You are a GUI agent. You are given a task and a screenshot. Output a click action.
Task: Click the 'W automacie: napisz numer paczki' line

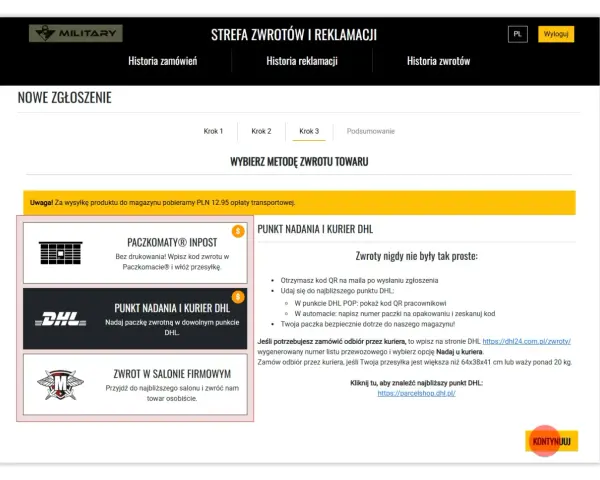pos(395,313)
